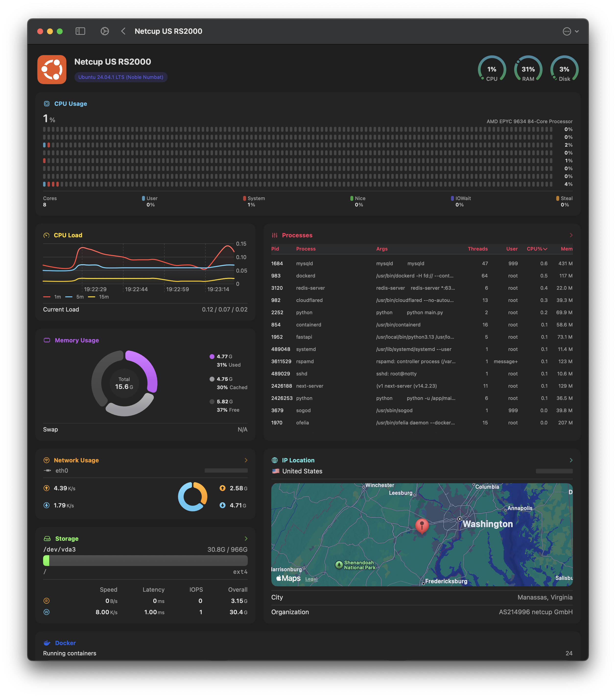616x697 pixels.
Task: Click the red location pin on map
Action: (x=422, y=526)
